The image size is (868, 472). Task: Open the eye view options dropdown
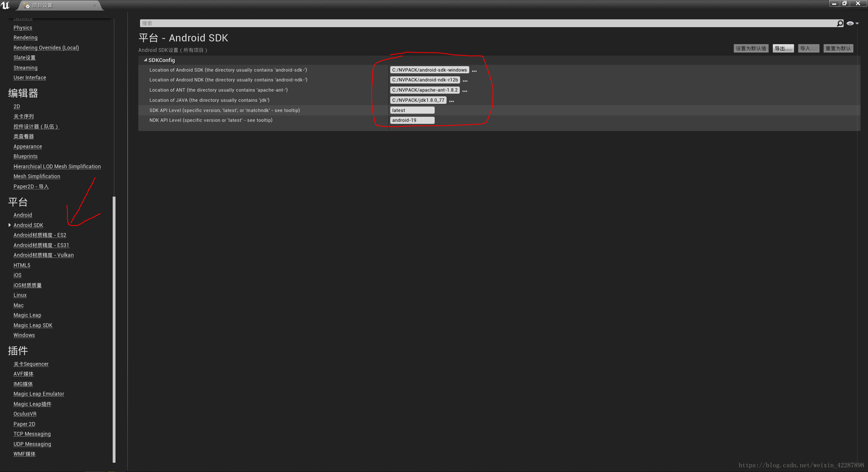pos(852,23)
